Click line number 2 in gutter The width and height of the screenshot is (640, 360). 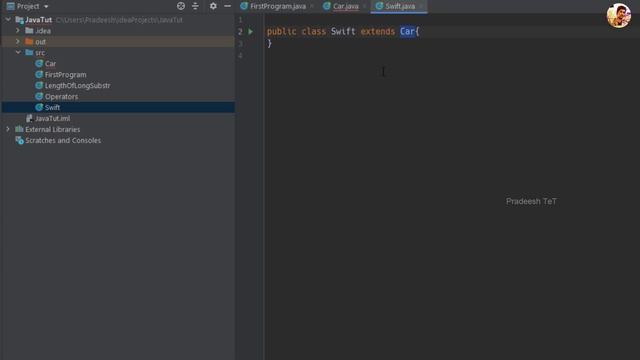tap(240, 31)
